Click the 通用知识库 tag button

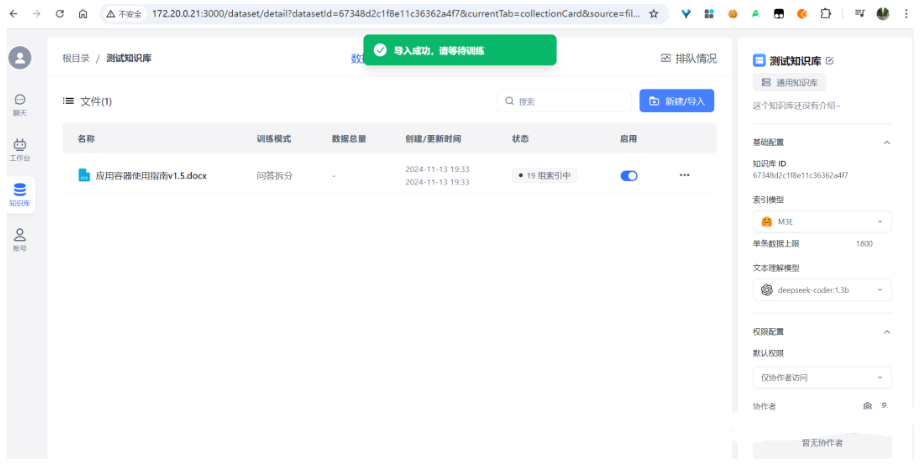789,82
